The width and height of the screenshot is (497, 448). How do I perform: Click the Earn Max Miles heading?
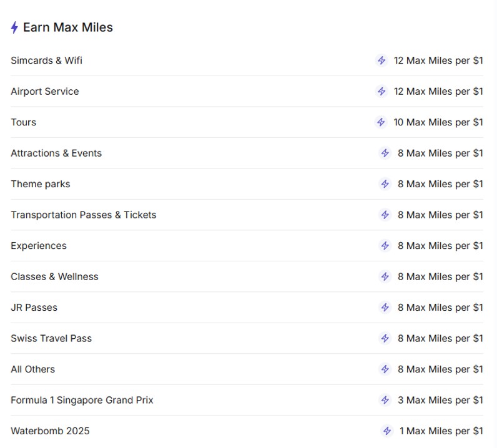[x=67, y=27]
